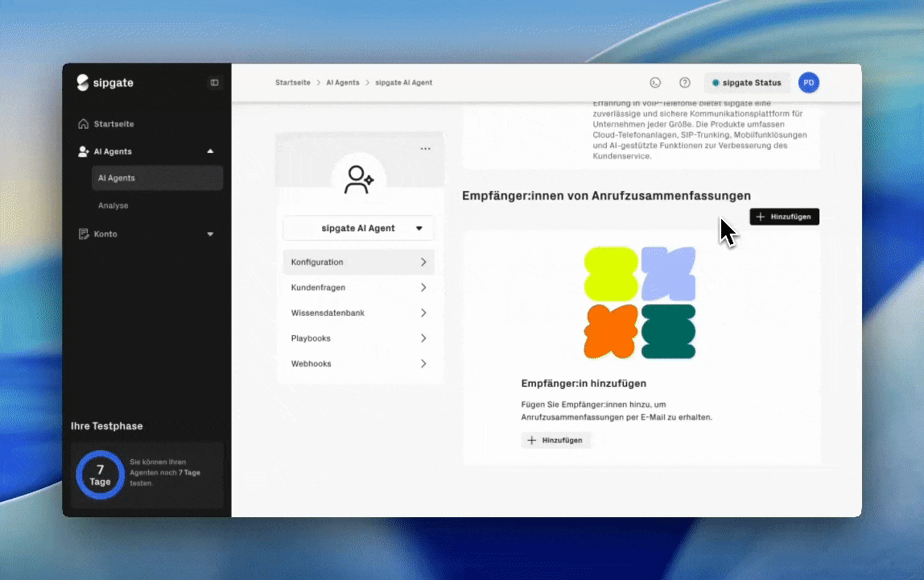
Task: Click the Ihre Testphase heading
Action: (107, 426)
